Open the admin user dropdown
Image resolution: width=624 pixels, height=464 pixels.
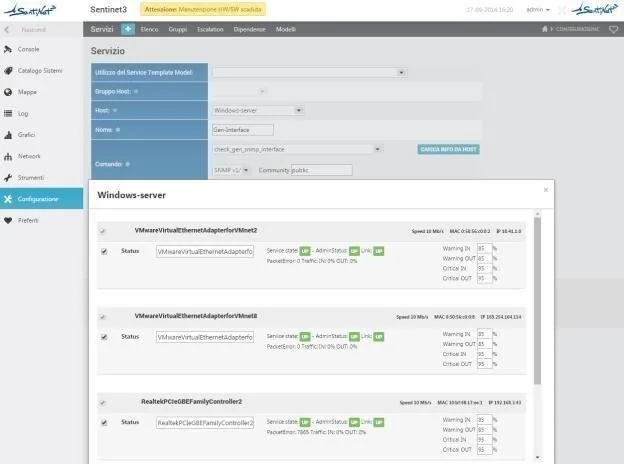pos(538,9)
